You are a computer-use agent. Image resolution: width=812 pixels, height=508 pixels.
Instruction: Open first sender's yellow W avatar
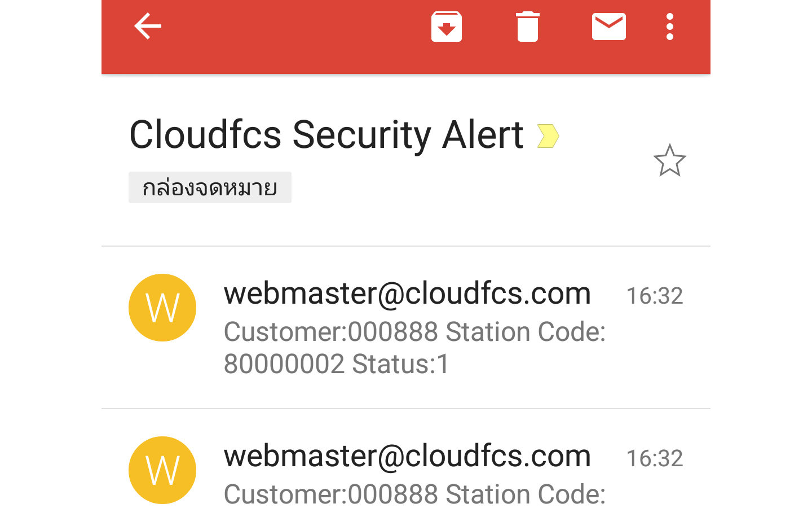[162, 308]
